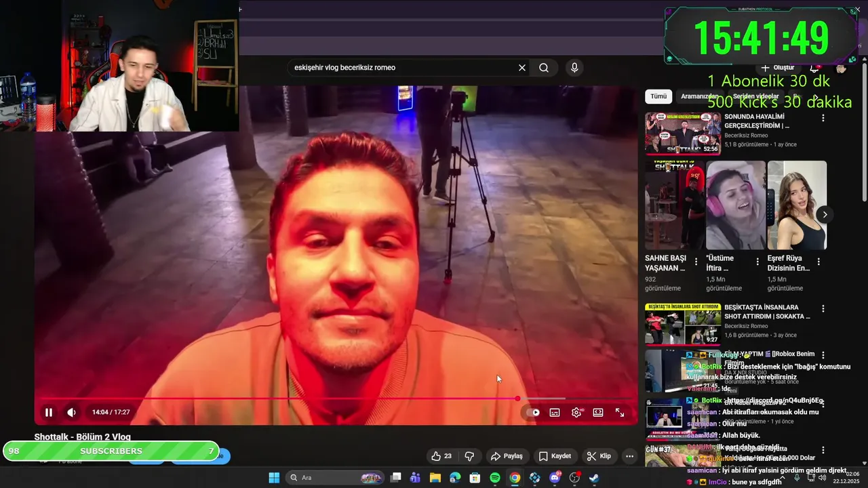Open options for SONUNDA HAYALİMİ video
This screenshot has height=488, width=868.
823,118
